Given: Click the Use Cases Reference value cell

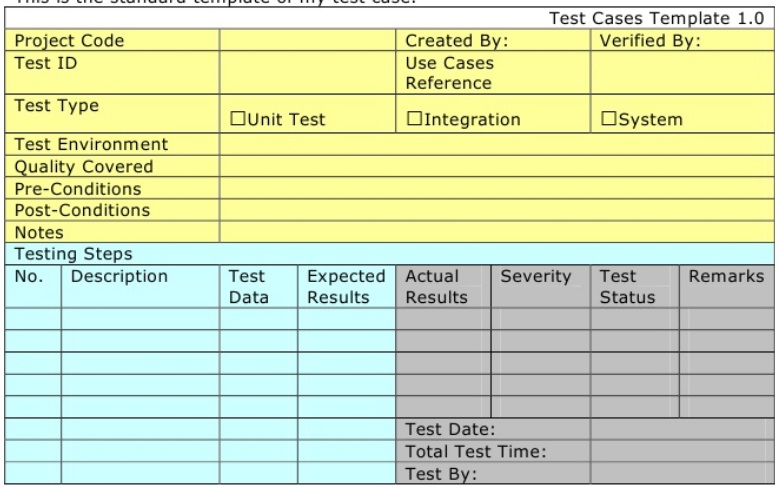Looking at the screenshot, I should pos(682,72).
